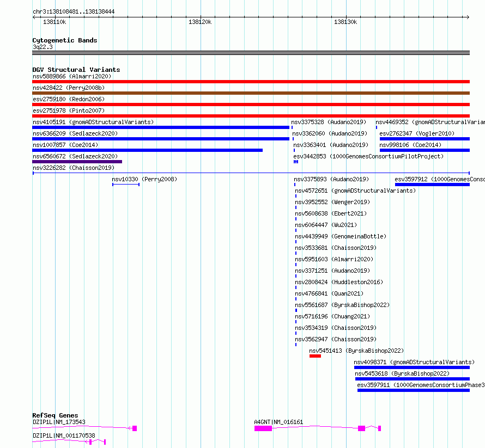Viewport: 485px width, 448px height.
Task: Click the esv3442853 1000Genomes Pilot label
Action: tap(368, 156)
